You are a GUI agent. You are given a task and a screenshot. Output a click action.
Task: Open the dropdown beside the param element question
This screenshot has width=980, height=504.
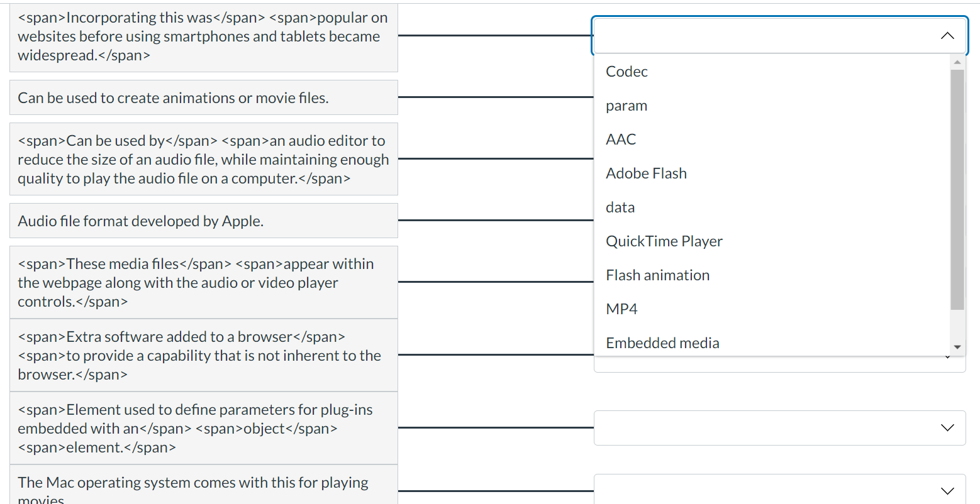(779, 428)
